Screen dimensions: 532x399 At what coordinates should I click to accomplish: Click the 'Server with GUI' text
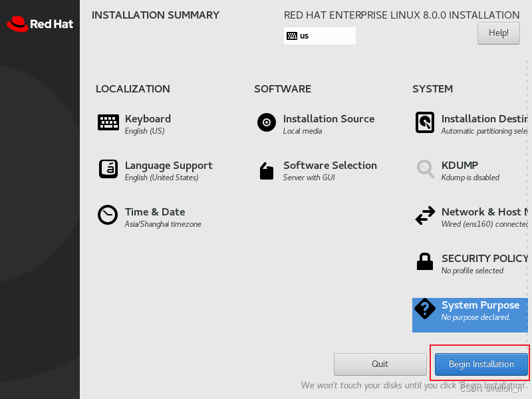click(309, 178)
